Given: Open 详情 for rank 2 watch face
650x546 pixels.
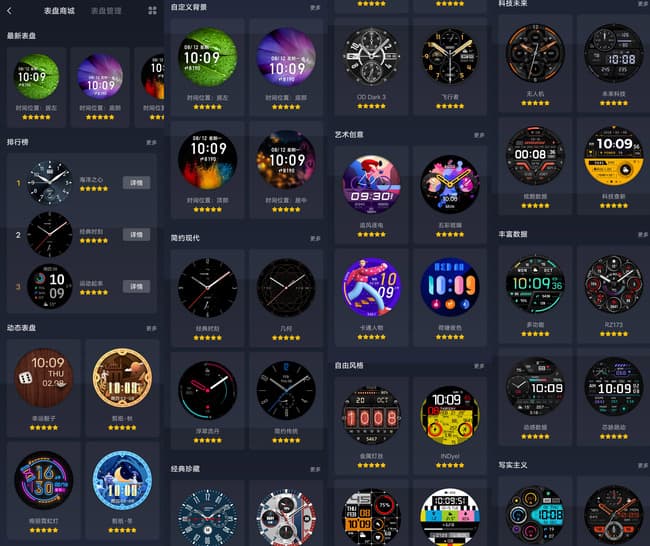Looking at the screenshot, I should [x=136, y=235].
